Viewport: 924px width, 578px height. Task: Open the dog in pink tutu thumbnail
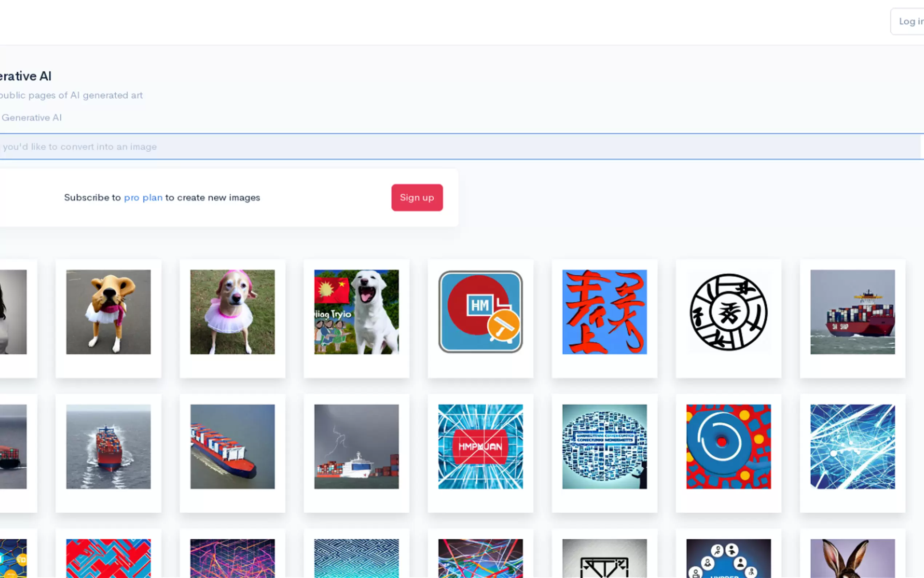pyautogui.click(x=232, y=312)
